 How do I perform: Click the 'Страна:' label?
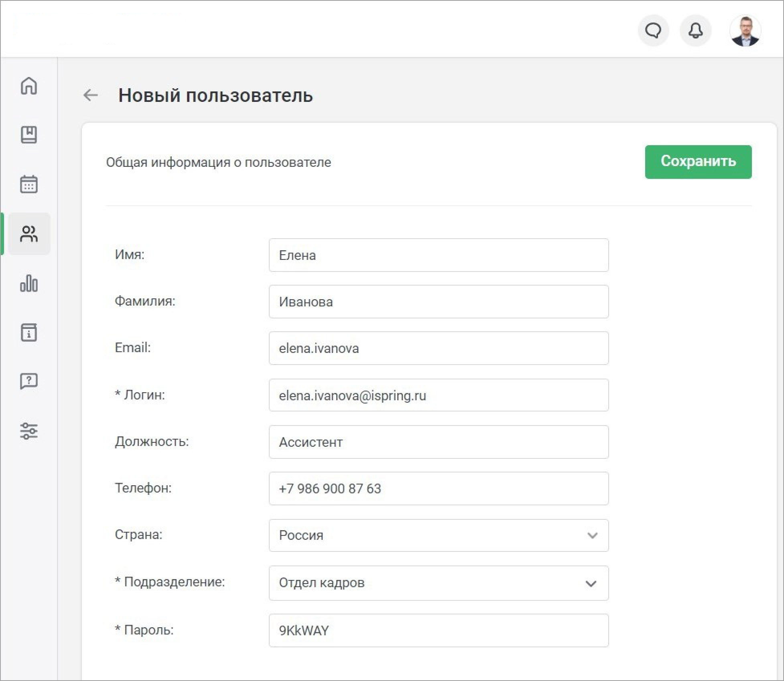pos(138,535)
